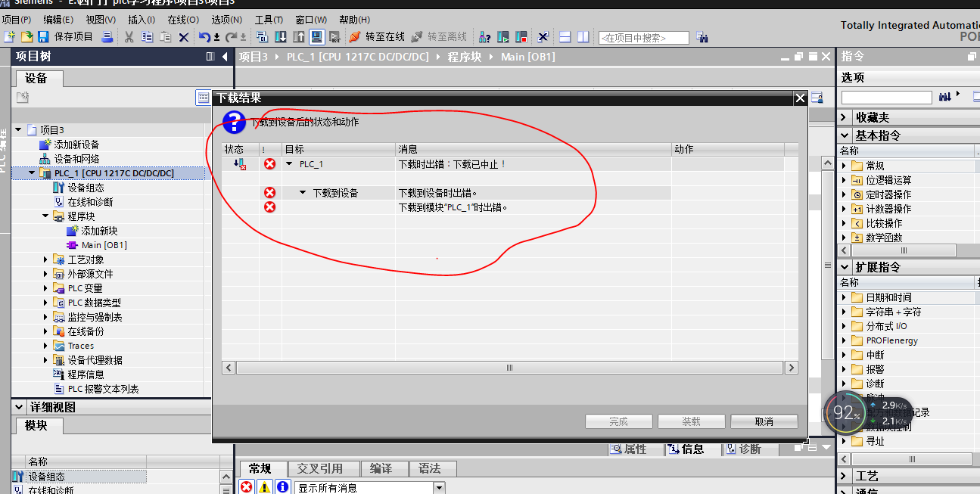
Task: Click the new project icon in toolbar
Action: (10, 37)
